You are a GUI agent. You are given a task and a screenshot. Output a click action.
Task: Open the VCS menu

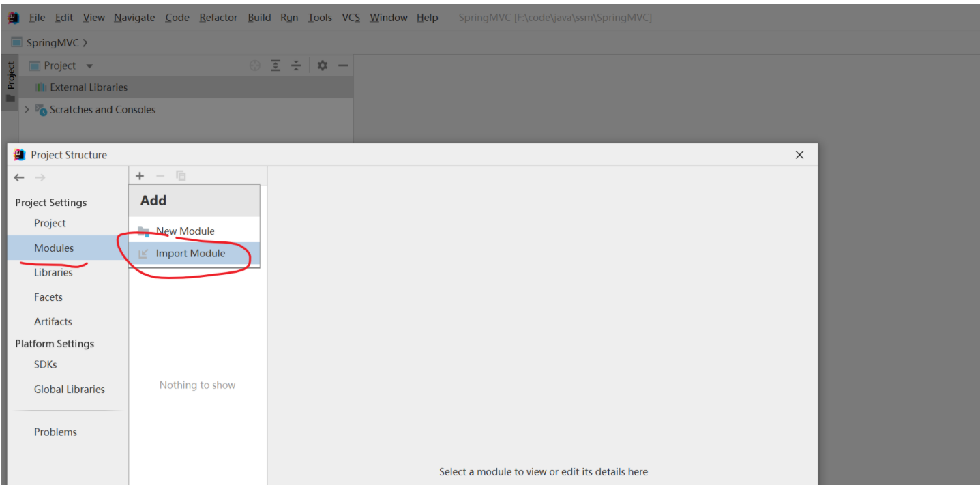[351, 18]
